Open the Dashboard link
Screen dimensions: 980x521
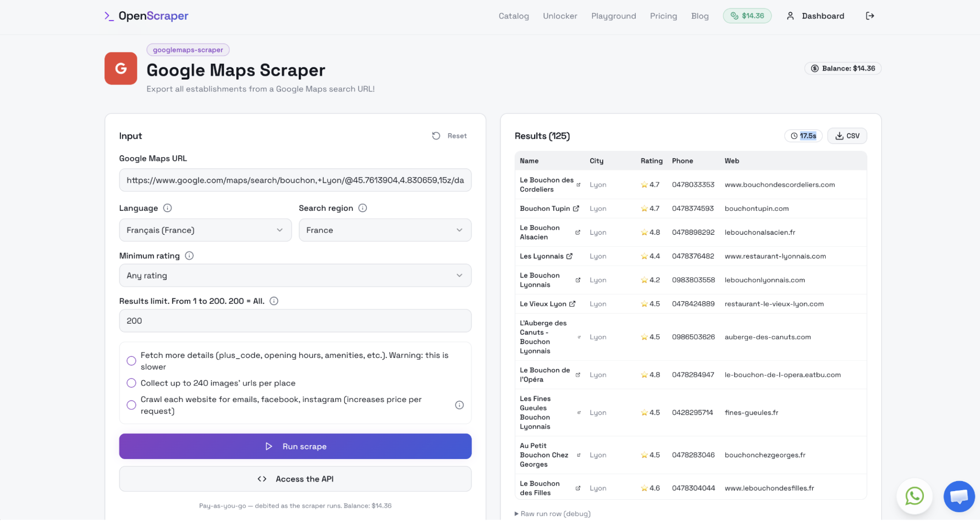[815, 16]
